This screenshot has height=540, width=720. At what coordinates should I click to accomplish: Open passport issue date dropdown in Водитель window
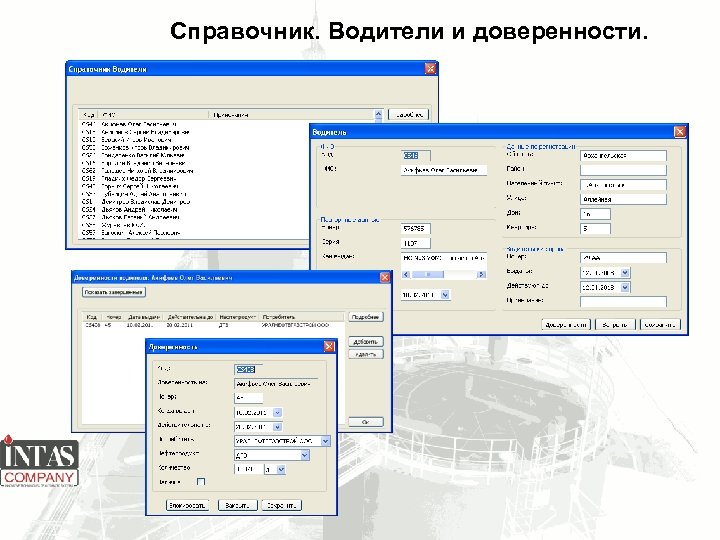pyautogui.click(x=444, y=295)
